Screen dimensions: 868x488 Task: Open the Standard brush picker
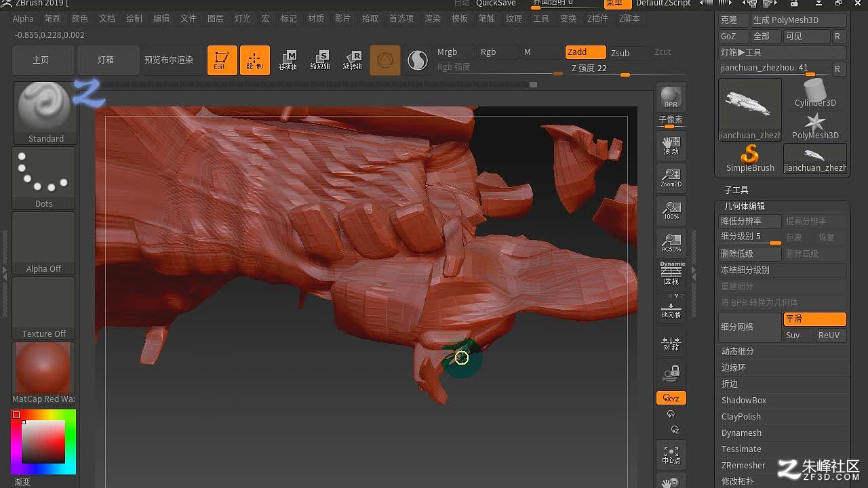[45, 113]
